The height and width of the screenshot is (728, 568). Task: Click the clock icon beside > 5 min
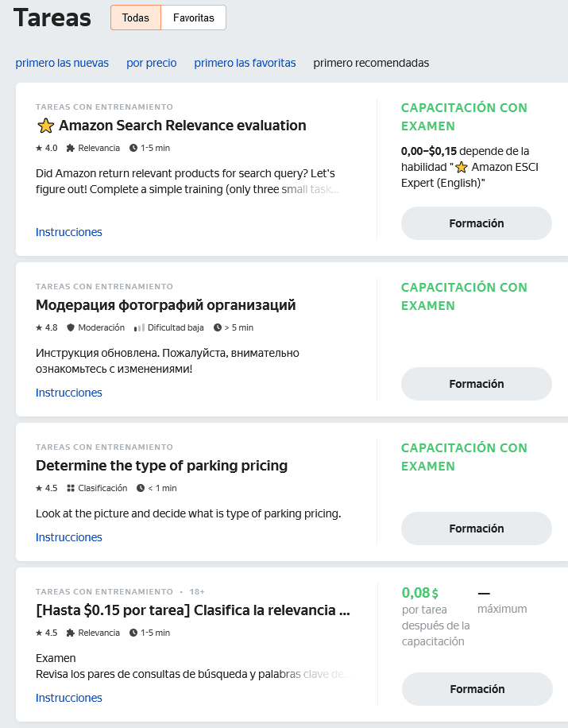pyautogui.click(x=218, y=327)
